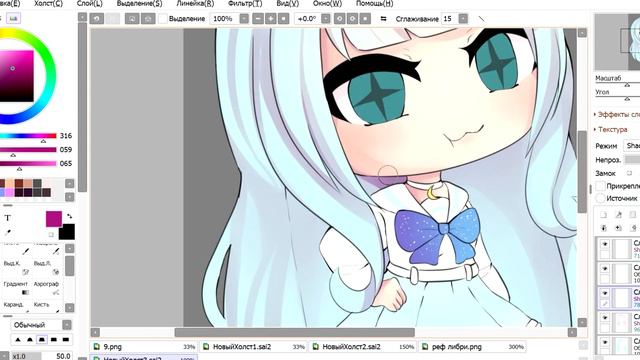Toggle the Замок lock checkbox
640x360 pixels.
coord(629,173)
